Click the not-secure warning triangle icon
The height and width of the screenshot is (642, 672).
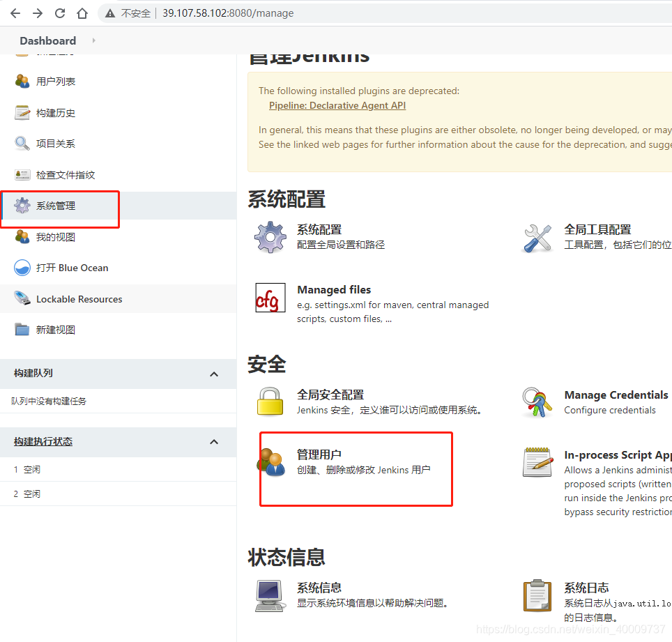tap(110, 13)
